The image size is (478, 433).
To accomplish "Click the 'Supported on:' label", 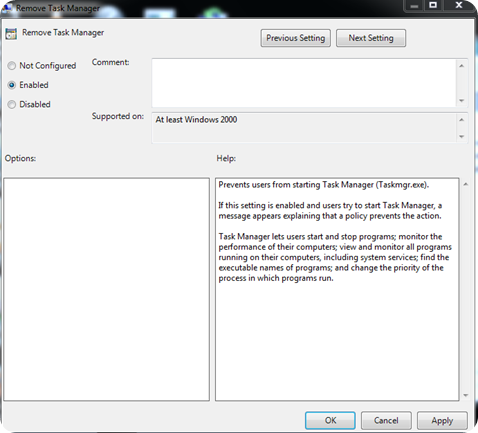I will pos(118,116).
